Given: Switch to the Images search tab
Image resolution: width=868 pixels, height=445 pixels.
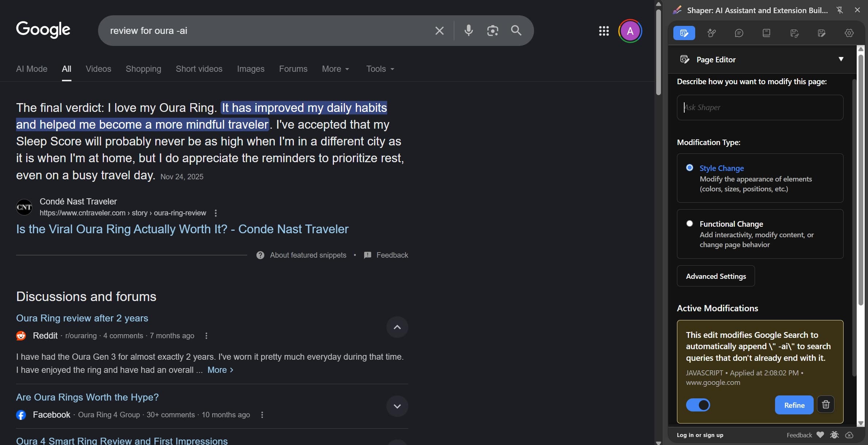Looking at the screenshot, I should point(250,69).
